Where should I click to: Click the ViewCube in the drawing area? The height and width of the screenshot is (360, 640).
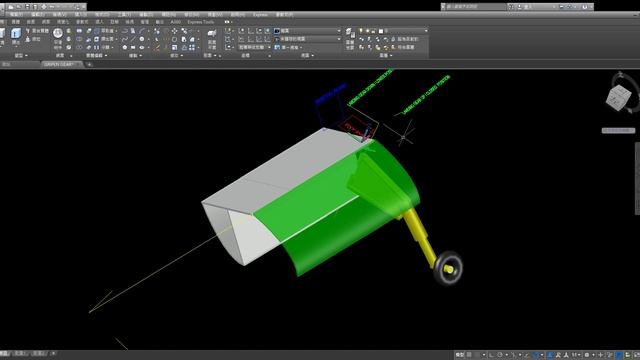tap(619, 97)
